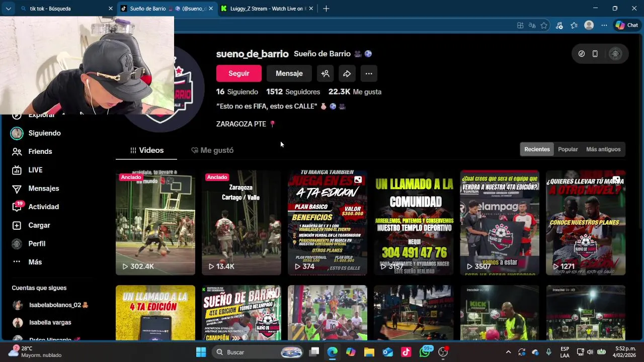644x362 pixels.
Task: Open the pinned video with 302.4K views
Action: (x=155, y=223)
